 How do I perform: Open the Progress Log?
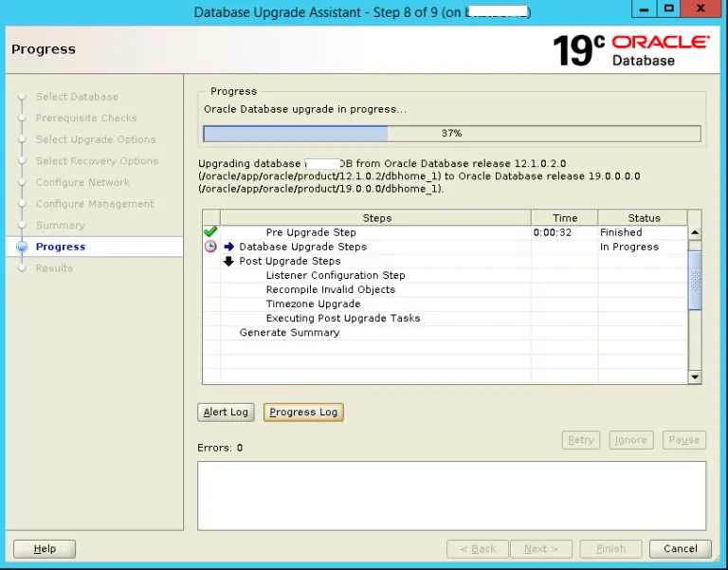click(303, 412)
